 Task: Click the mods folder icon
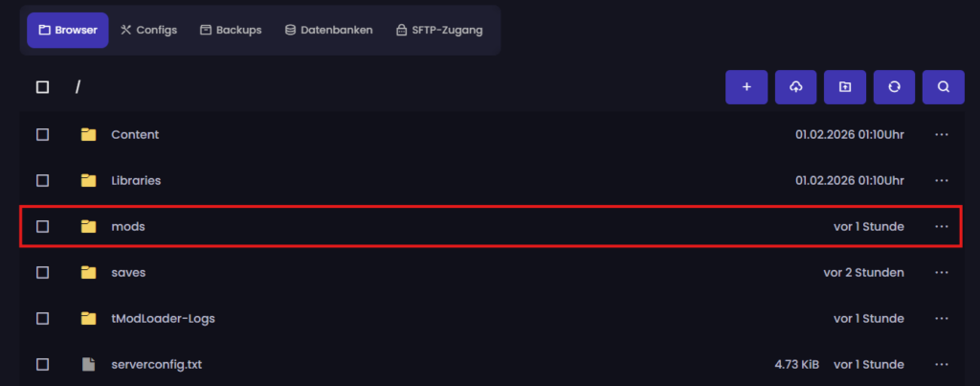[x=89, y=226]
